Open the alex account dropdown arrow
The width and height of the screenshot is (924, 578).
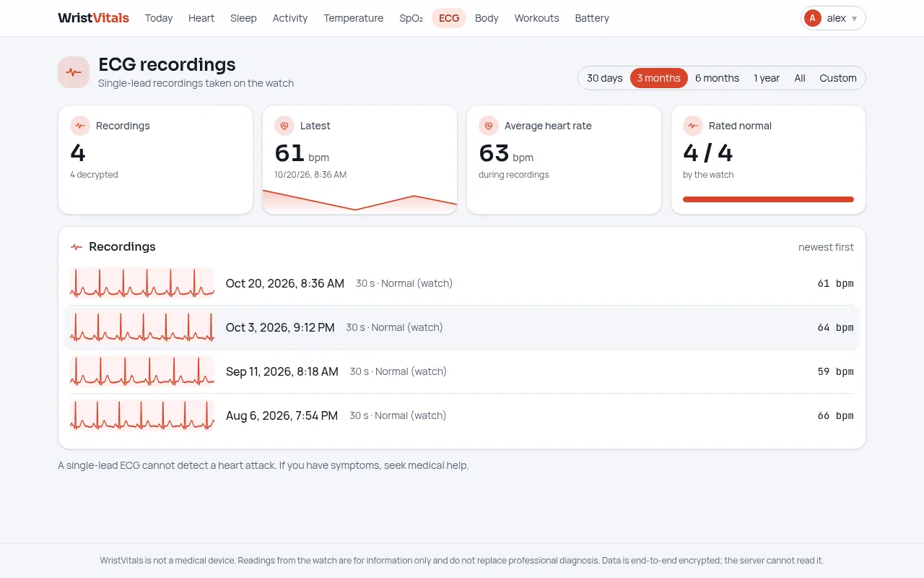[855, 19]
